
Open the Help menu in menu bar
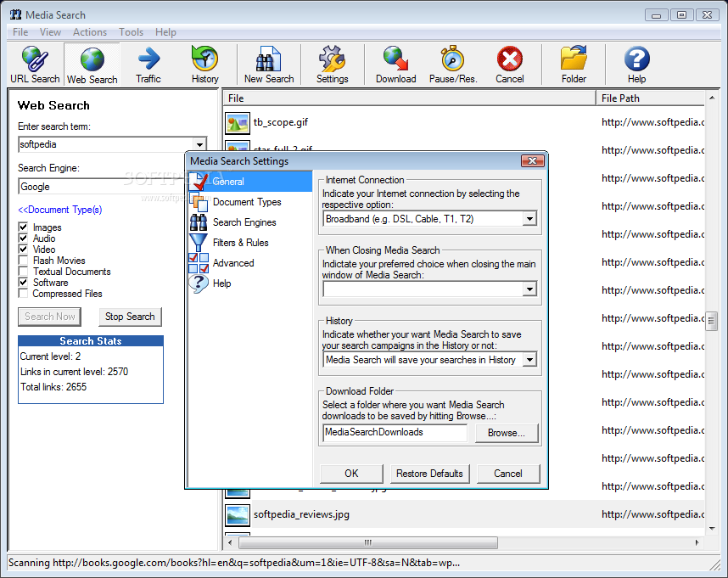coord(165,32)
